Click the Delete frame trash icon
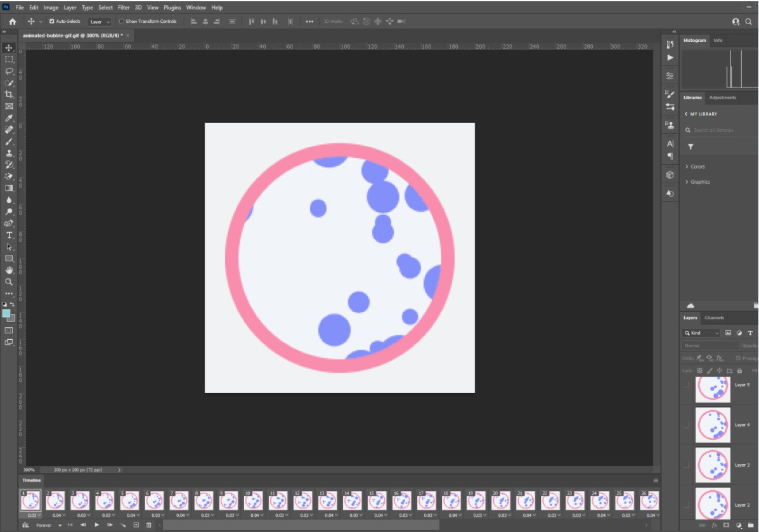The height and width of the screenshot is (532, 759). click(149, 525)
